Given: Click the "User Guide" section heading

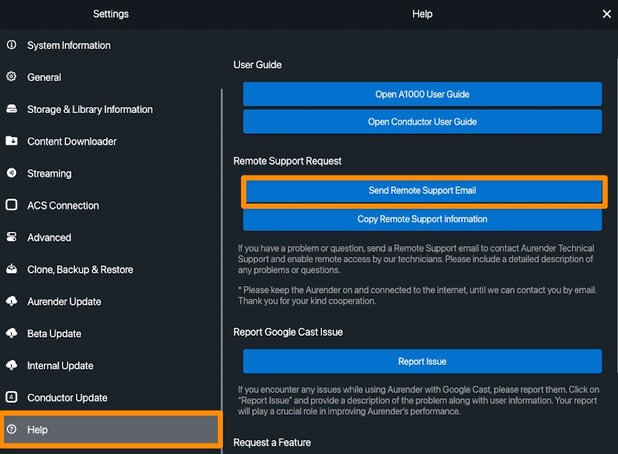Looking at the screenshot, I should (257, 65).
